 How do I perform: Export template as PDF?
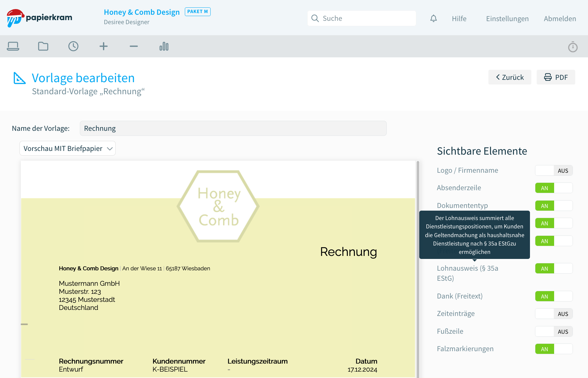coord(556,77)
